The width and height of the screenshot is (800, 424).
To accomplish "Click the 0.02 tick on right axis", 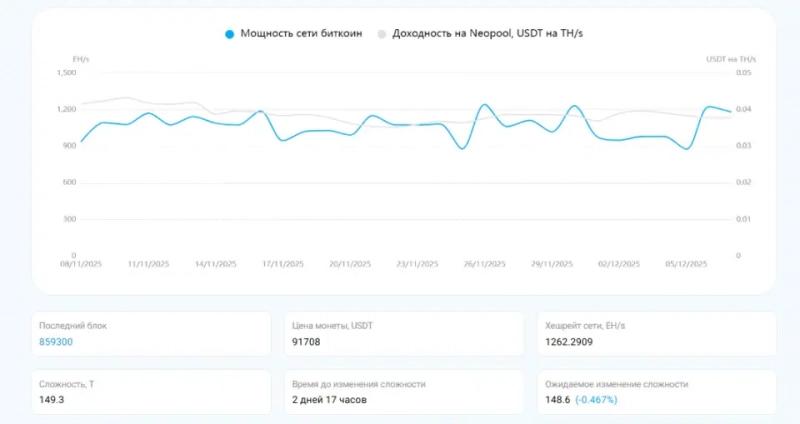I will click(x=744, y=182).
